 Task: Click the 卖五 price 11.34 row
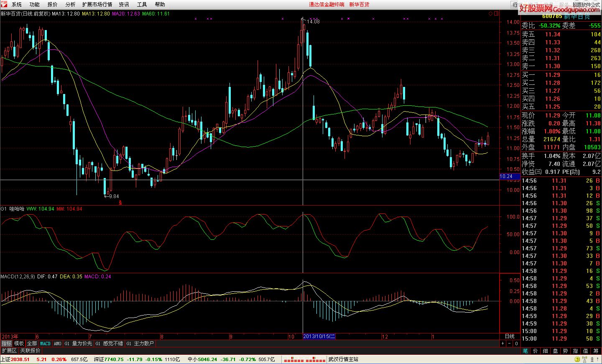coord(561,34)
